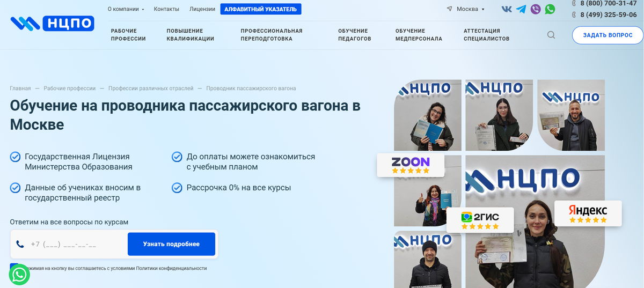Open the Viber social icon
The image size is (644, 288).
[x=536, y=9]
